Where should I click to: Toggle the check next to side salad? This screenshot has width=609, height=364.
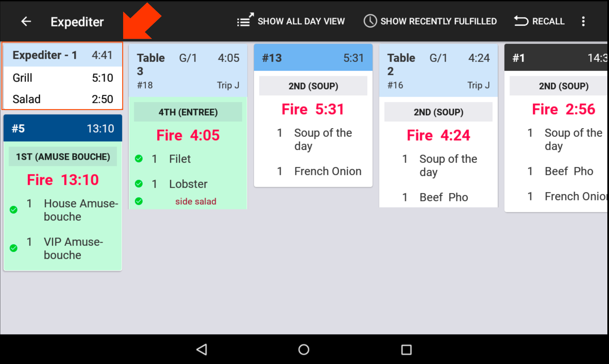pos(139,201)
